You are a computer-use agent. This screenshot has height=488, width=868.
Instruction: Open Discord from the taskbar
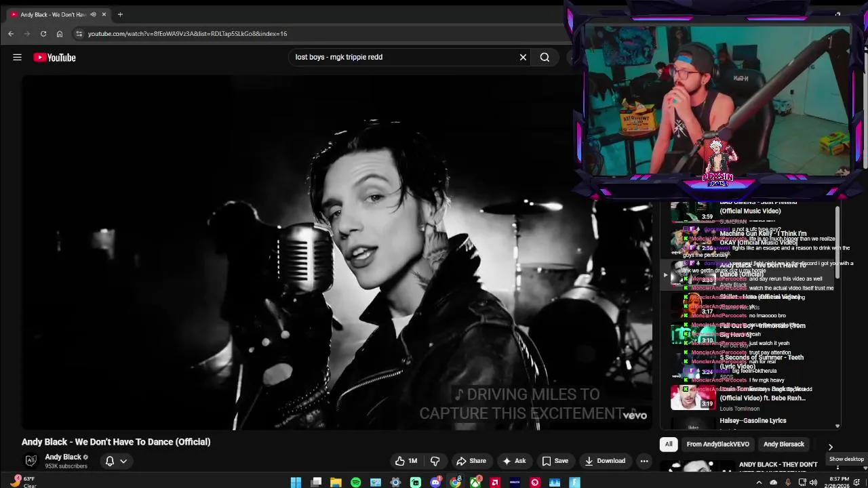click(435, 483)
